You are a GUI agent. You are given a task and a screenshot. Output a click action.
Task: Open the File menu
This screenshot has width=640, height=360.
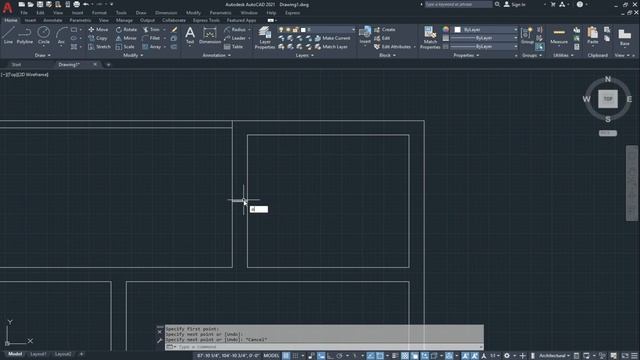tap(24, 13)
